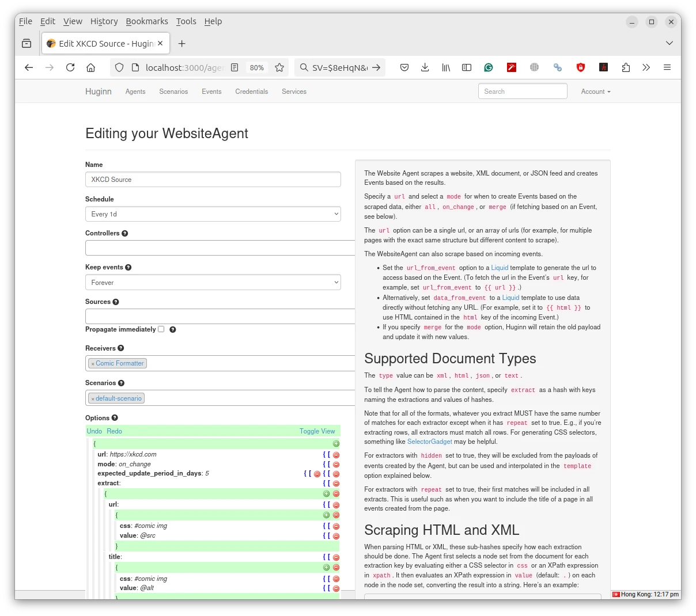Go back to the previous page

pos(29,67)
